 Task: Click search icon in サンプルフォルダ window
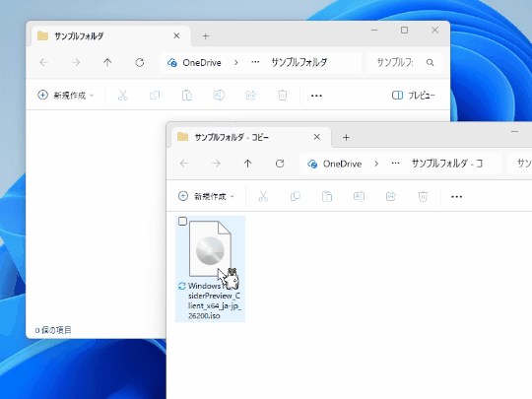click(x=430, y=62)
